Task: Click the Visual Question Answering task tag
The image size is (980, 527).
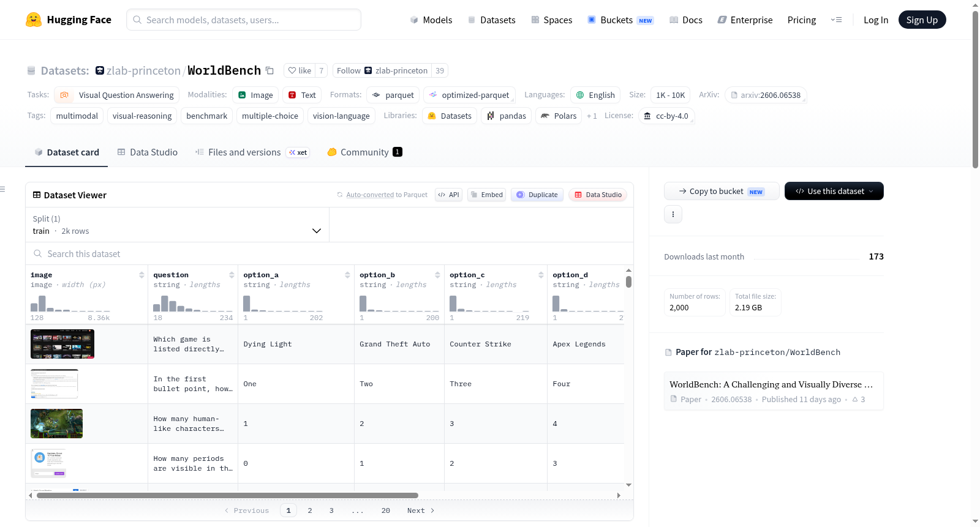Action: 117,95
